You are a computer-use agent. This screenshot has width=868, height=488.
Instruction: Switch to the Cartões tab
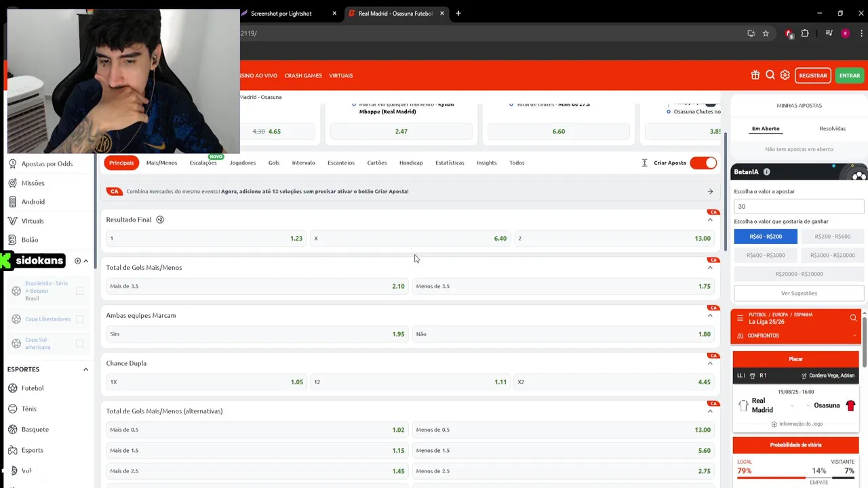pos(377,163)
